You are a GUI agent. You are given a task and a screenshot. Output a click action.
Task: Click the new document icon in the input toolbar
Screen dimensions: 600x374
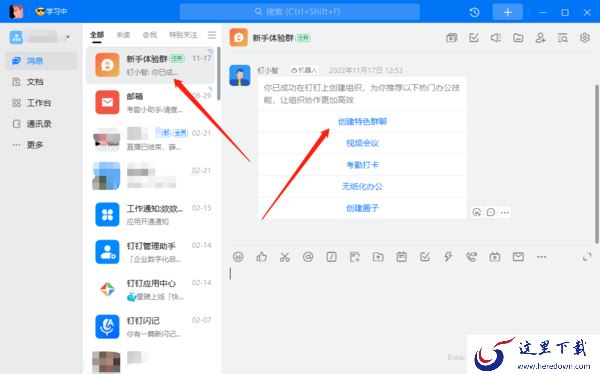coord(355,256)
